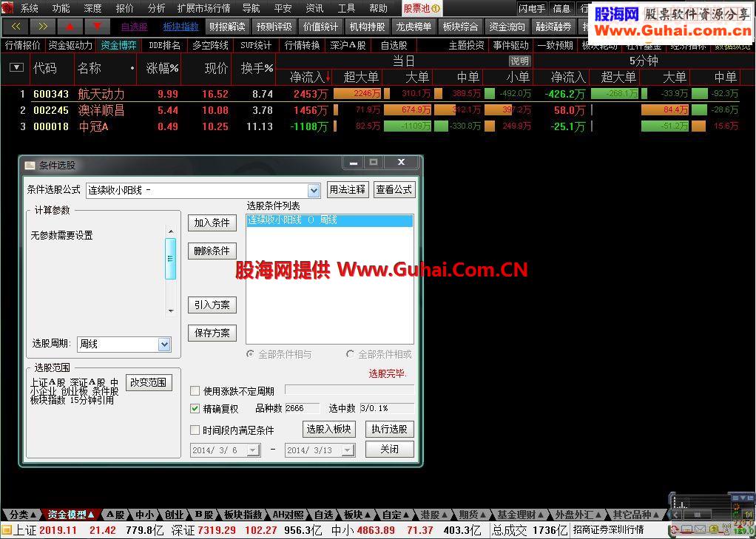Screen dimensions: 756x539
Task: Open the table column selector arrow box
Action: (16, 67)
